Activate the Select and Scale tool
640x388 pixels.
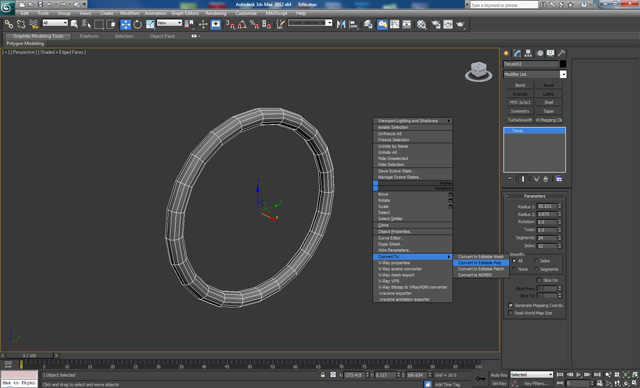pyautogui.click(x=150, y=24)
